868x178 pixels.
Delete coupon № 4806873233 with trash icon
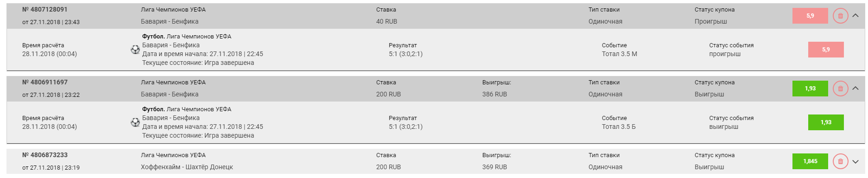click(x=840, y=161)
